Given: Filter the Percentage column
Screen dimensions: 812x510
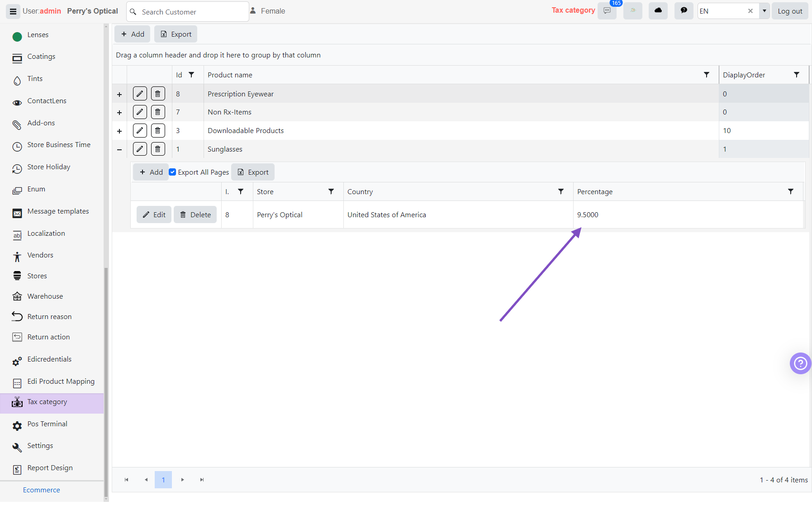Looking at the screenshot, I should (x=791, y=191).
